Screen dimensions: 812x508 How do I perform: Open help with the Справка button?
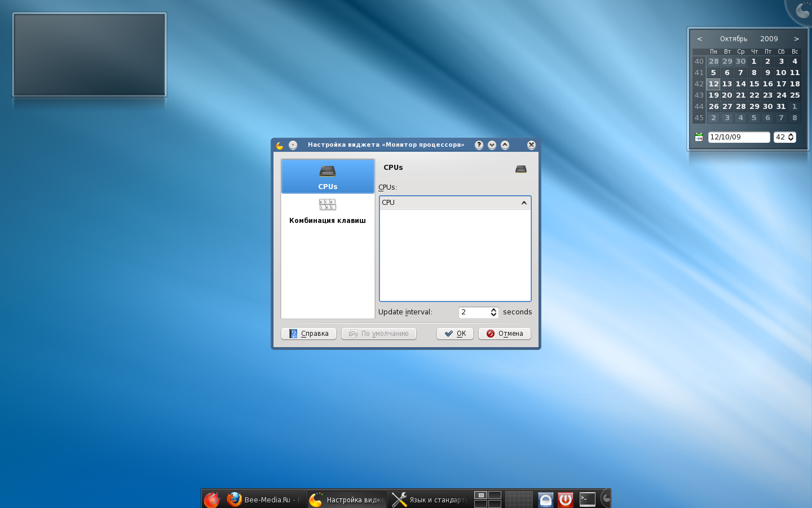(308, 334)
